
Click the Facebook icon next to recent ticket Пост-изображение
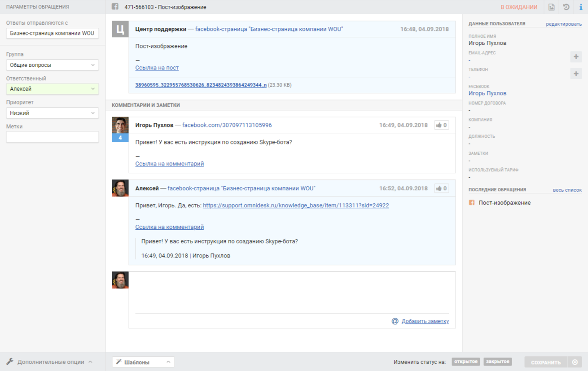tap(472, 203)
